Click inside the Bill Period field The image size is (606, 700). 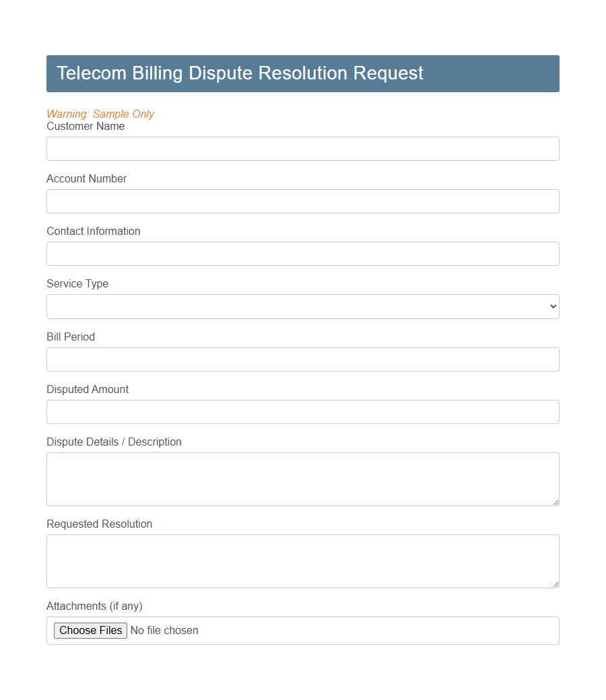click(302, 359)
